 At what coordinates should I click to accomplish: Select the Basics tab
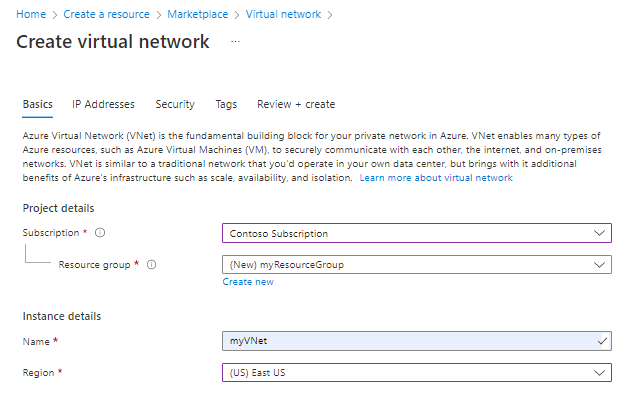[x=38, y=104]
